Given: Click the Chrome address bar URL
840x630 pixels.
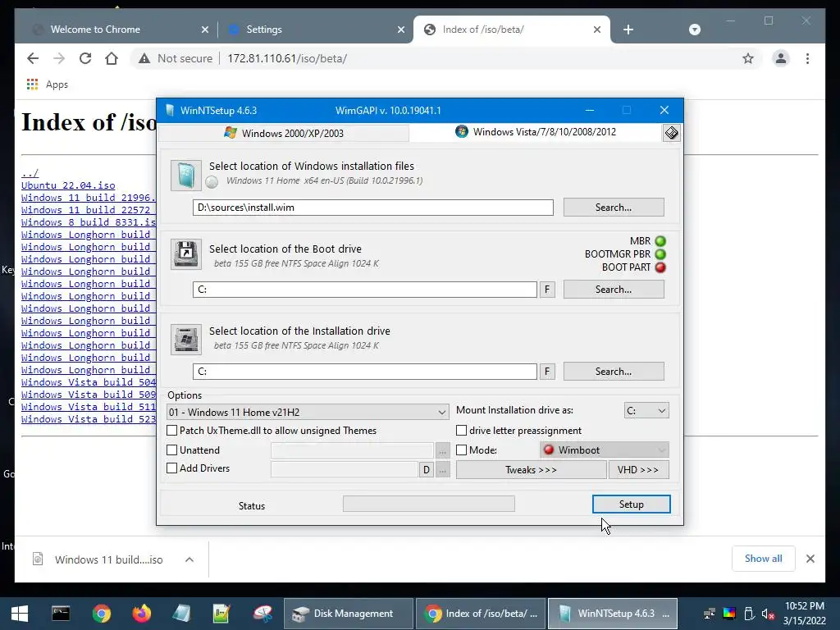Looking at the screenshot, I should point(287,58).
